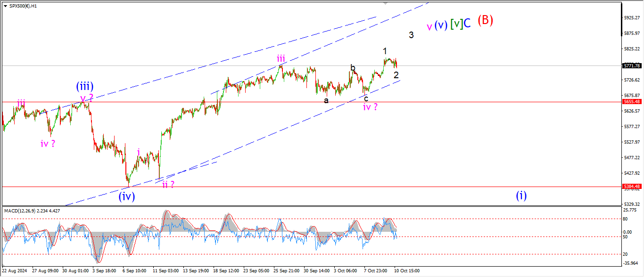
Task: Select the green [v] wave label
Action: (x=456, y=24)
